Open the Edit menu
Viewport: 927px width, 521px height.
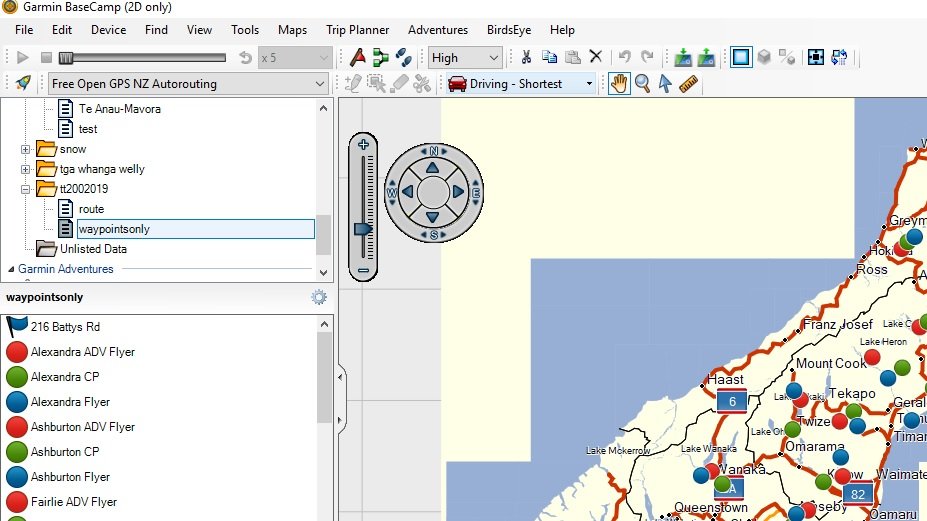click(61, 30)
